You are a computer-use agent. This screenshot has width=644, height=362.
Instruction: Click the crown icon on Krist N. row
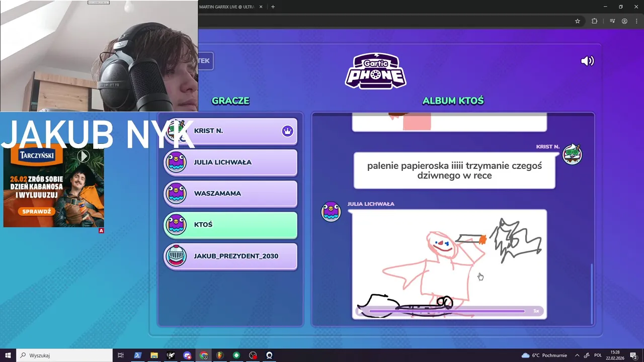point(287,131)
